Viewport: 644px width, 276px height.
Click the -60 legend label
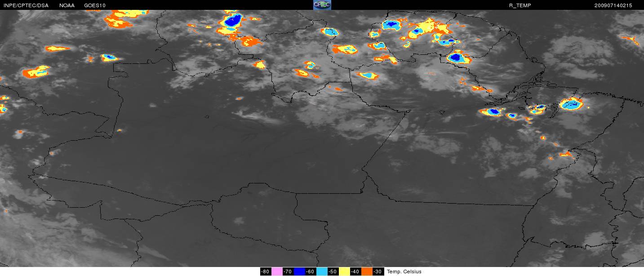[x=311, y=272]
